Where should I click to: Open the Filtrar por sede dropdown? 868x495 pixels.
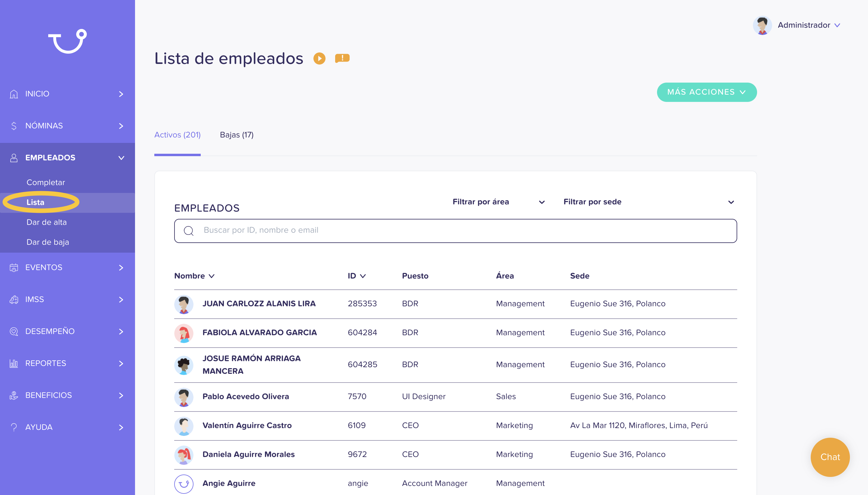pos(649,202)
